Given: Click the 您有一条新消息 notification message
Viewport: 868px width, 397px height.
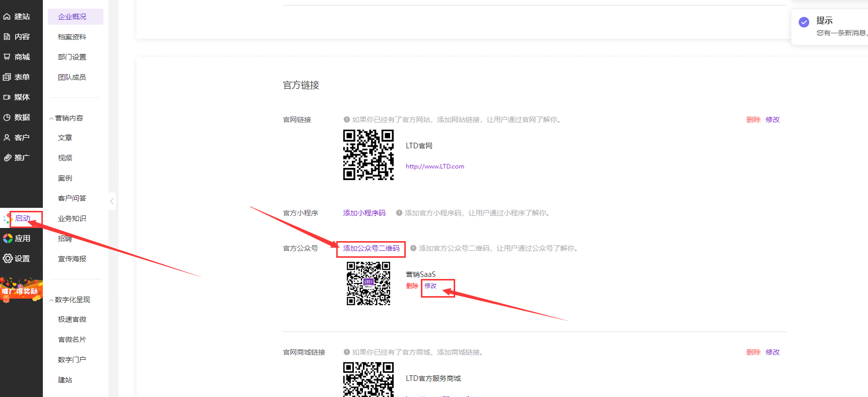Looking at the screenshot, I should coord(842,33).
